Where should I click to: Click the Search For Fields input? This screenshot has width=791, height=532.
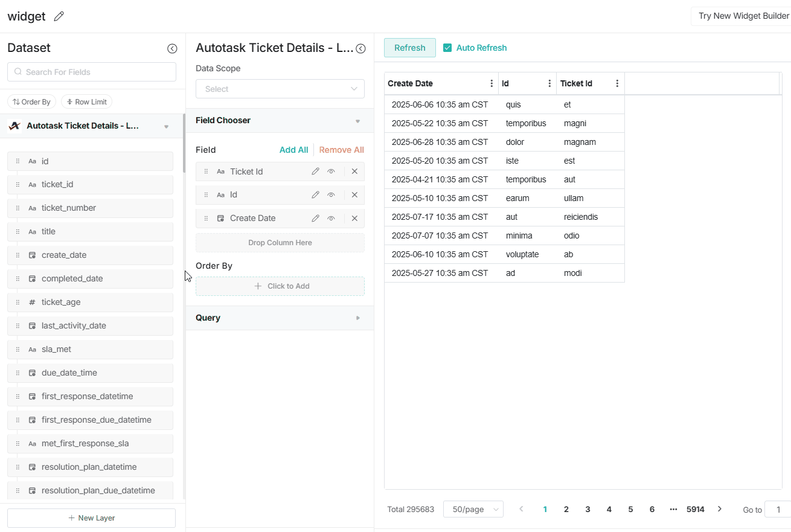pyautogui.click(x=92, y=72)
